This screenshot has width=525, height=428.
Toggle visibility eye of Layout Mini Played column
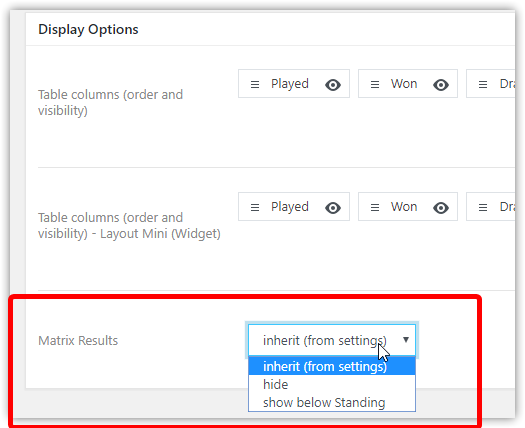coord(333,208)
